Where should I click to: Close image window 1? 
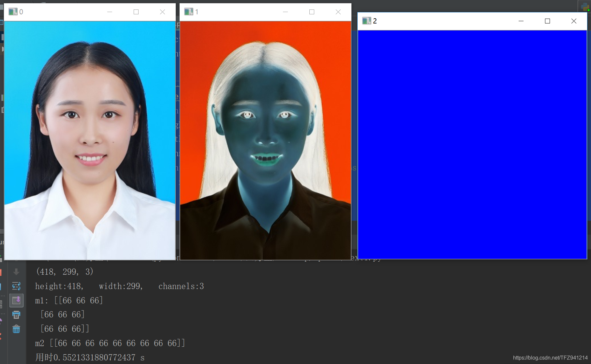[x=338, y=12]
